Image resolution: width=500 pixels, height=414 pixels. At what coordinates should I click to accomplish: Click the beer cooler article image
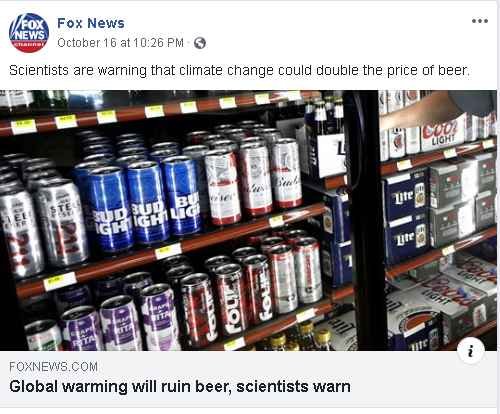248,220
